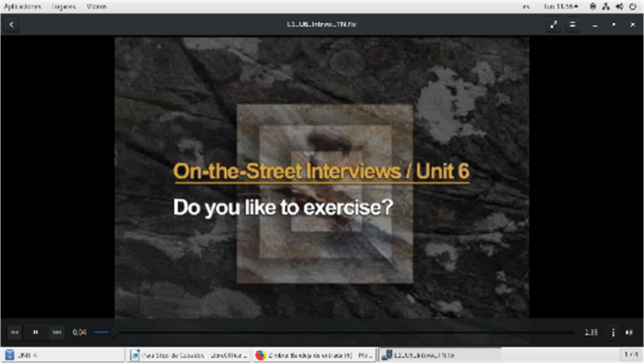Skip to the previous video

15,332
